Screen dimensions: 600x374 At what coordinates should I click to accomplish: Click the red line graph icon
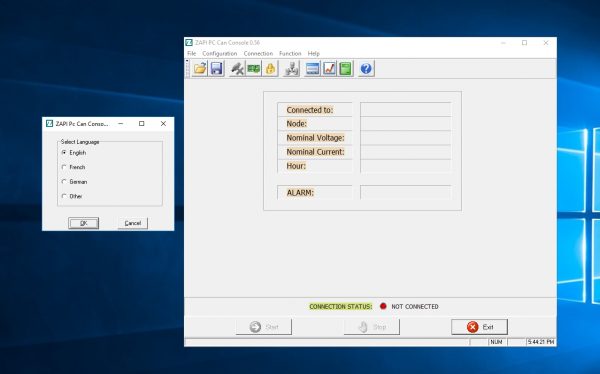point(329,69)
